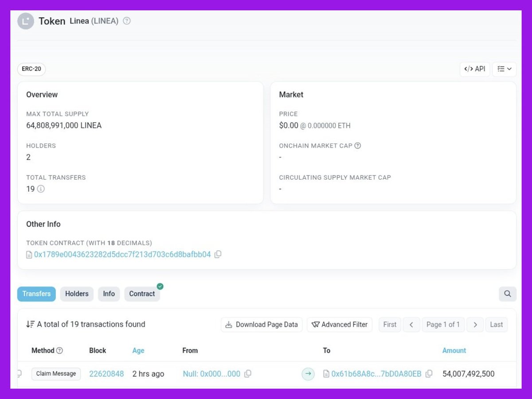Sort by the Amount column header
This screenshot has width=532, height=399.
[454, 350]
